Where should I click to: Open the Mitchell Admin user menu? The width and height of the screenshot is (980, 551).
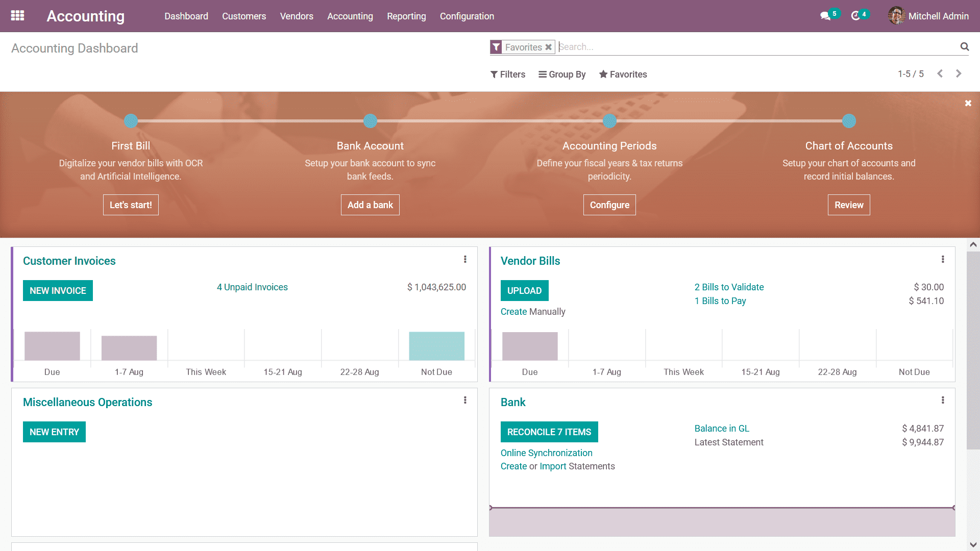point(928,16)
